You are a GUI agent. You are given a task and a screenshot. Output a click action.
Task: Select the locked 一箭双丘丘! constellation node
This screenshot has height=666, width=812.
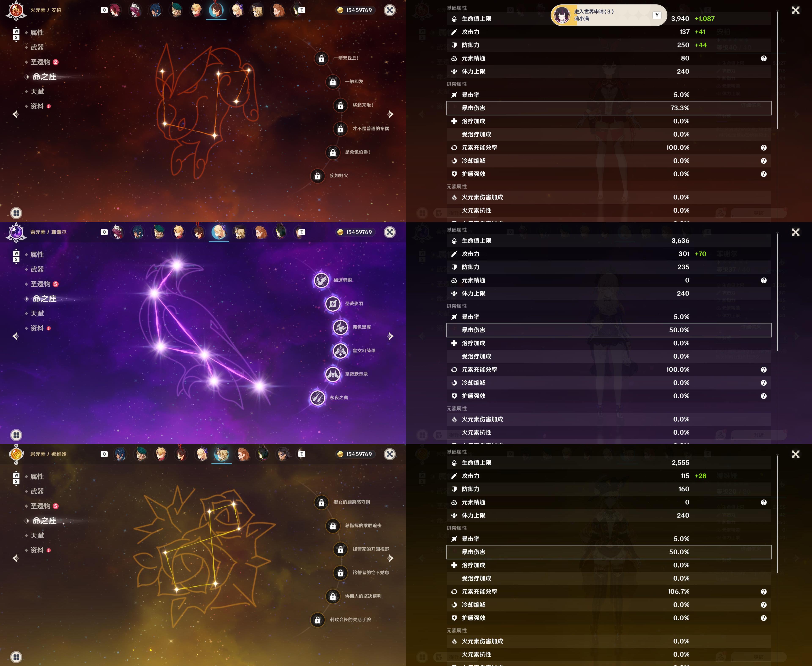[x=322, y=58]
